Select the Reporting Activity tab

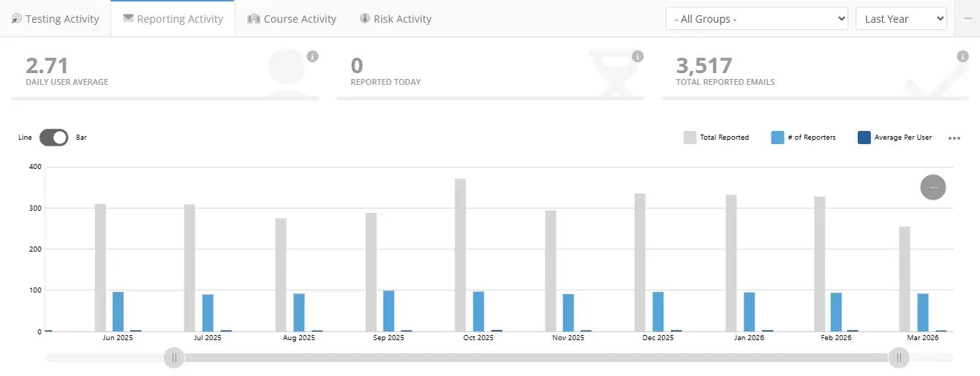click(x=173, y=19)
